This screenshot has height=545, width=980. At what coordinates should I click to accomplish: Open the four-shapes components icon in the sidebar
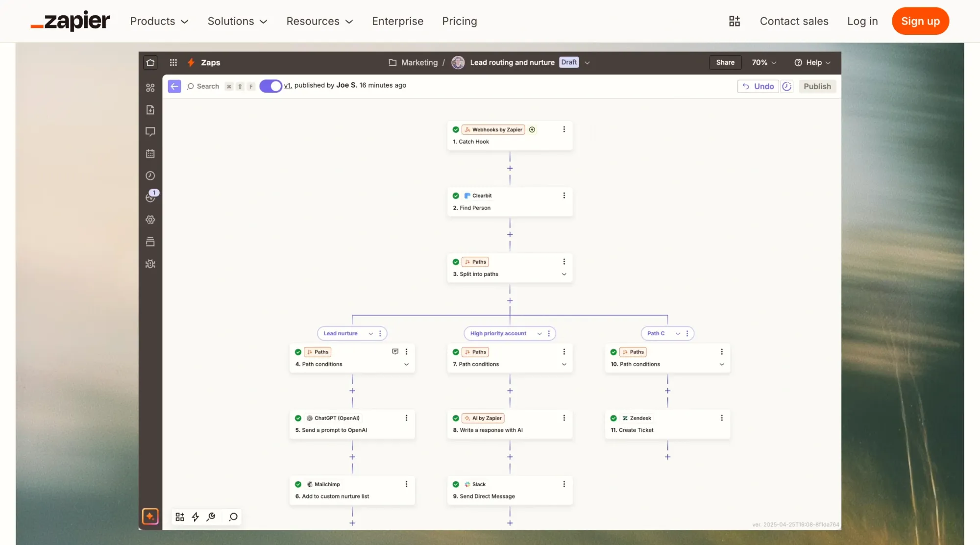(x=150, y=88)
